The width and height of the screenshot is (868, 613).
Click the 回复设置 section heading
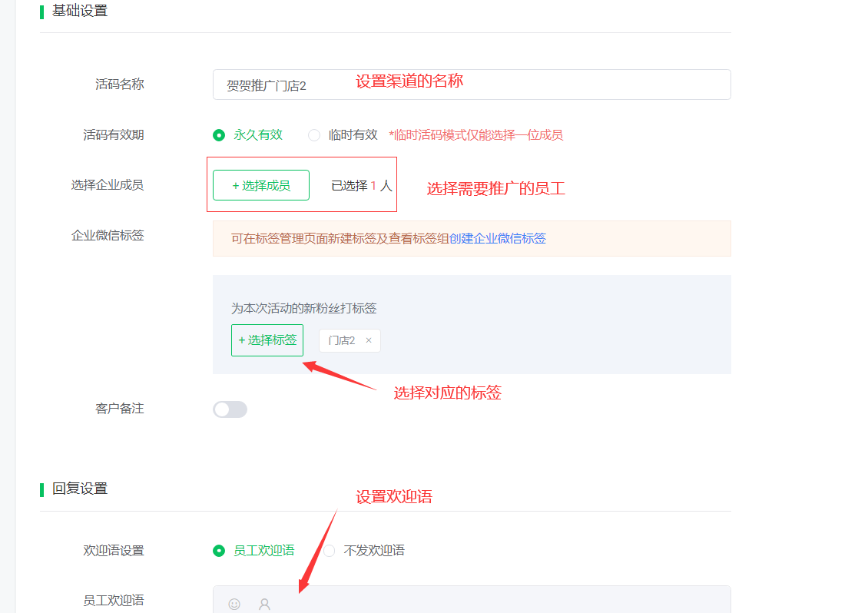[80, 489]
